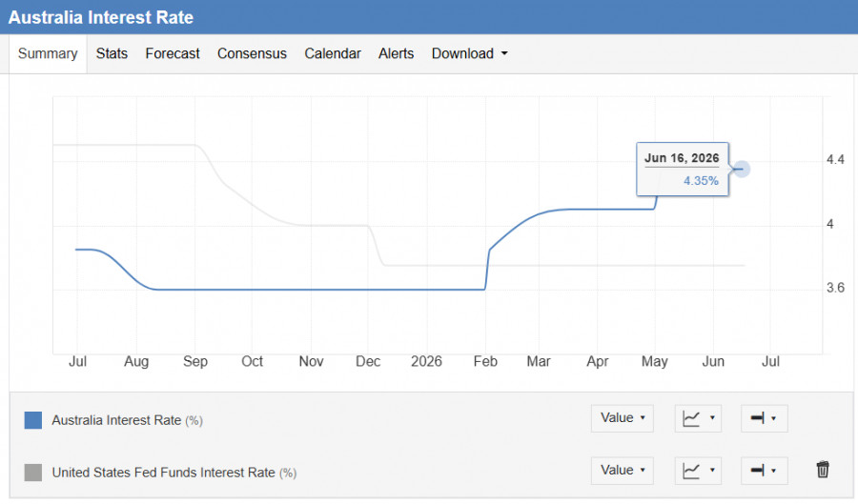The width and height of the screenshot is (858, 504).
Task: Switch to the Summary tab
Action: click(x=48, y=53)
